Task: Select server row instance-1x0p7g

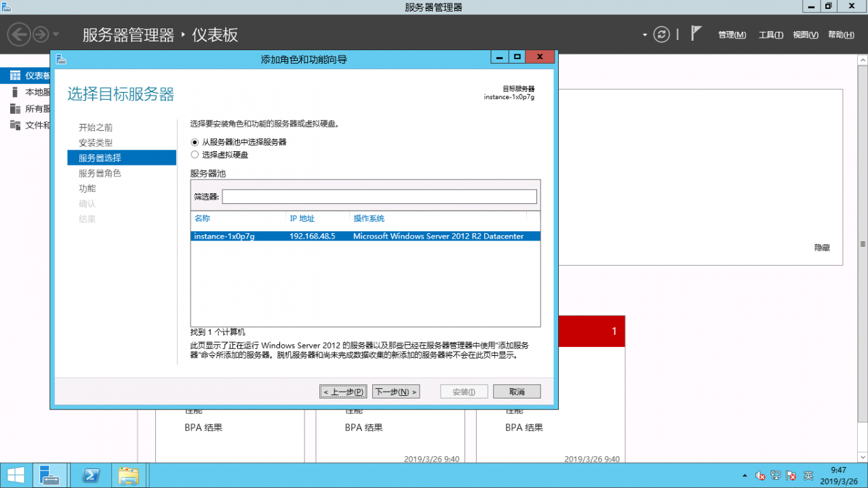Action: [366, 236]
